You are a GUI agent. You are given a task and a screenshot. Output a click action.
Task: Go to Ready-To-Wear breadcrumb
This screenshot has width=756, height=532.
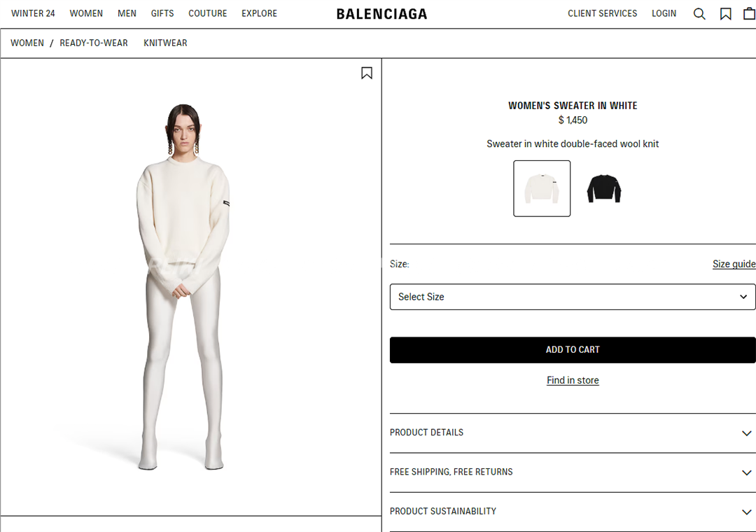pyautogui.click(x=94, y=43)
